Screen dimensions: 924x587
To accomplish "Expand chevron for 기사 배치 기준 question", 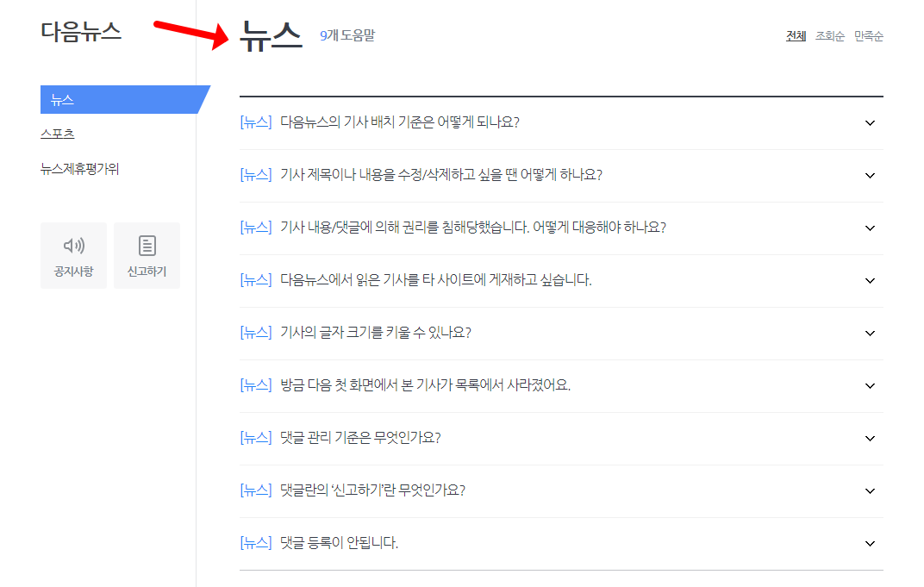I will pyautogui.click(x=870, y=122).
